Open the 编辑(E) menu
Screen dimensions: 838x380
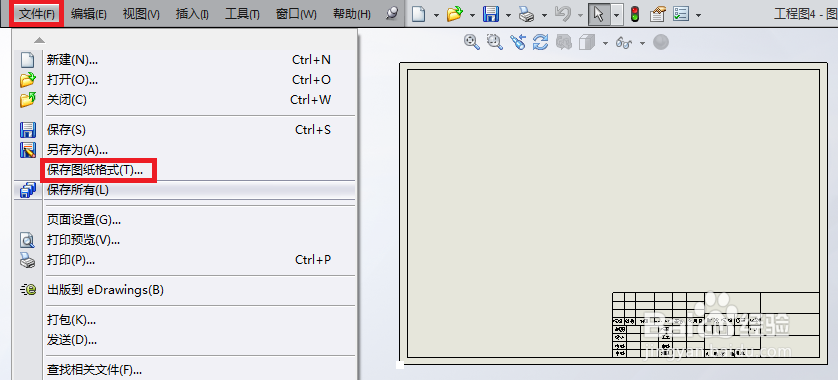coord(89,14)
